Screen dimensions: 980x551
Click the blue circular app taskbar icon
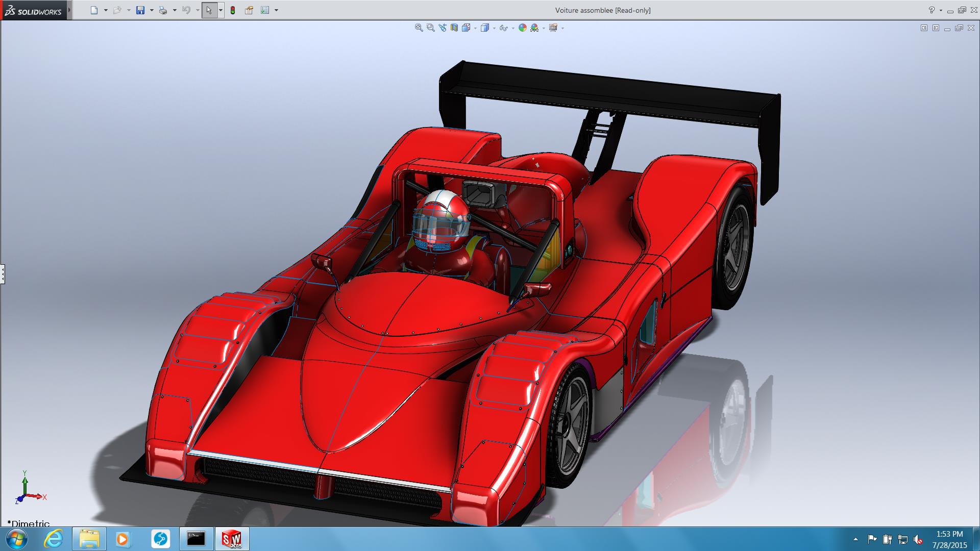tap(161, 539)
